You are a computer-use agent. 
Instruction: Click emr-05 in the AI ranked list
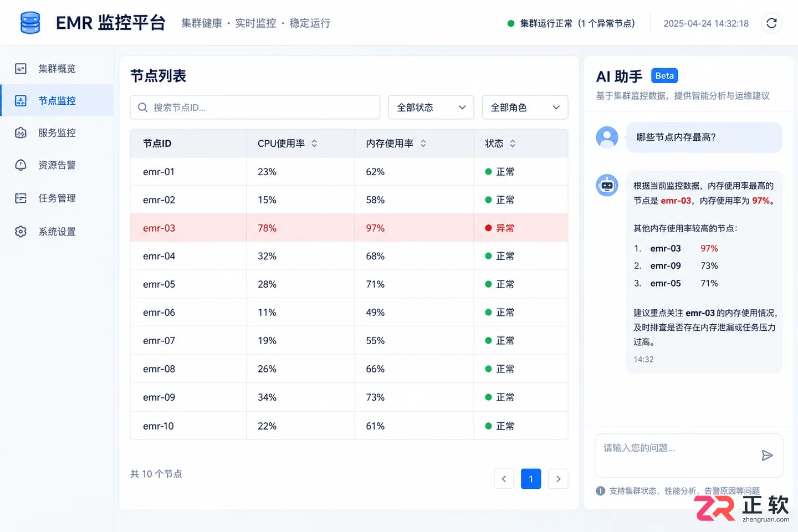(666, 283)
